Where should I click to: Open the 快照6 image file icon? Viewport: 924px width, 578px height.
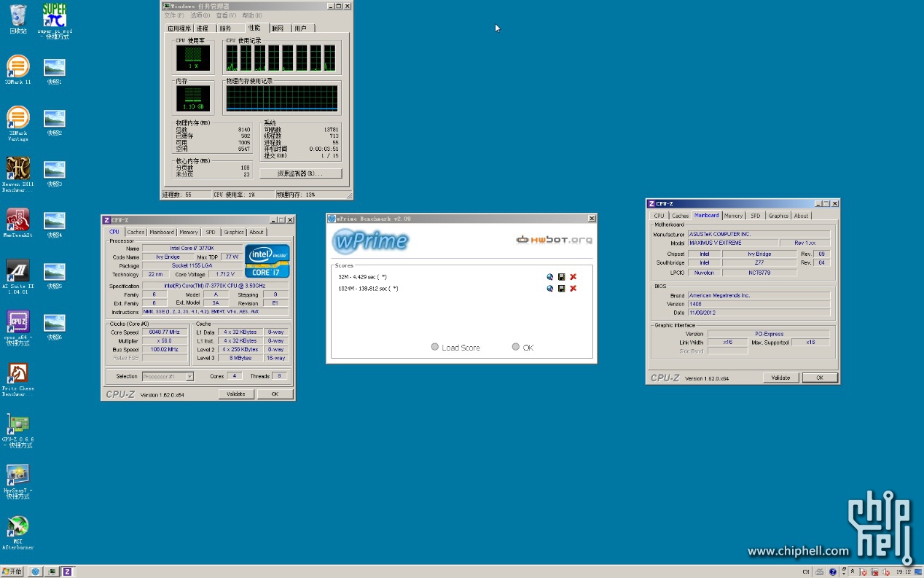pos(55,325)
